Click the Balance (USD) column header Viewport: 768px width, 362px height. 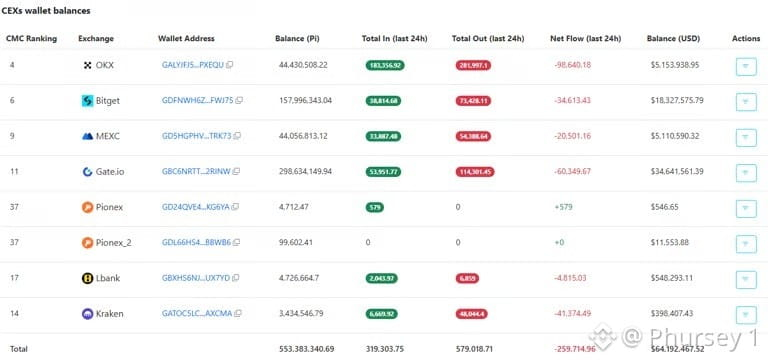coord(673,38)
